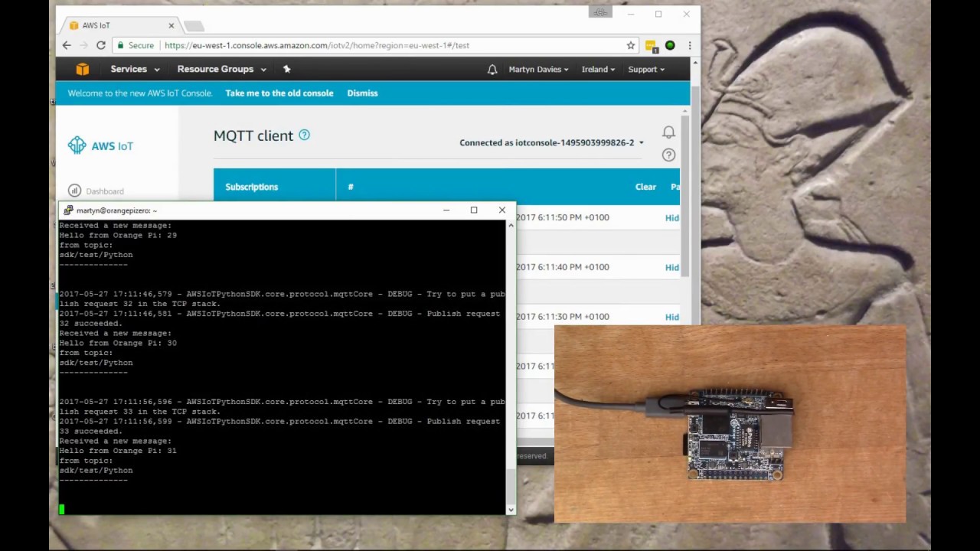Hide the message at 6:11:50 PM

pos(671,217)
